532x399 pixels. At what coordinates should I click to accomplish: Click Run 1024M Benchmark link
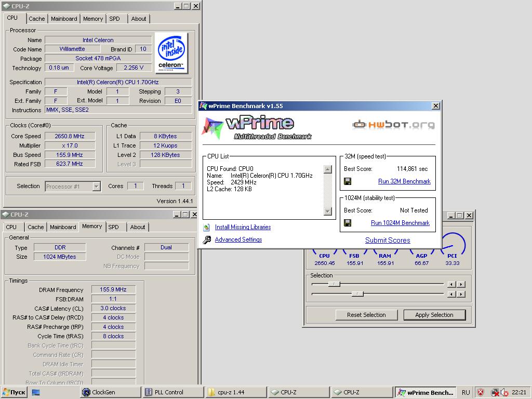401,223
